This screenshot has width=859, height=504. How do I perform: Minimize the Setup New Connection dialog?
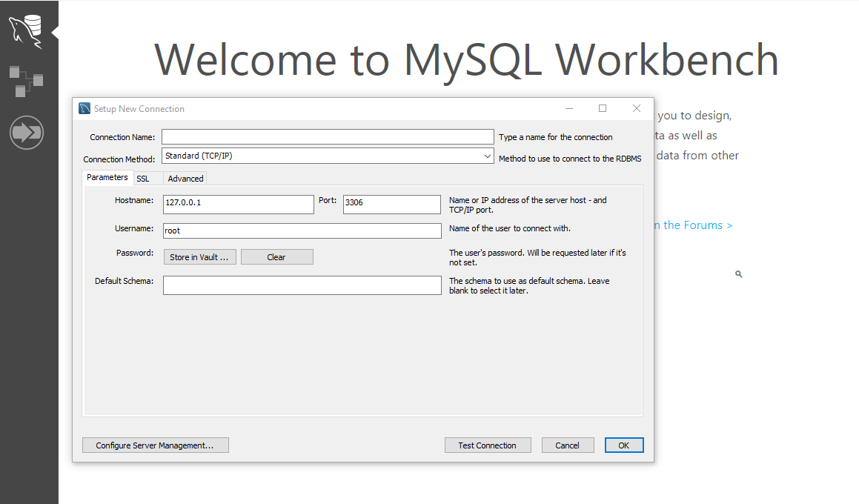pyautogui.click(x=569, y=108)
